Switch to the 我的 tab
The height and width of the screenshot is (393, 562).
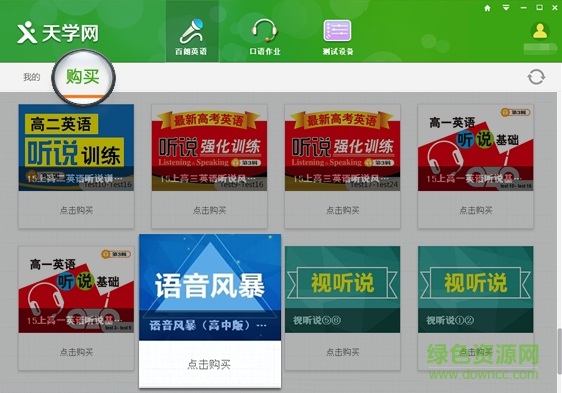[x=32, y=77]
